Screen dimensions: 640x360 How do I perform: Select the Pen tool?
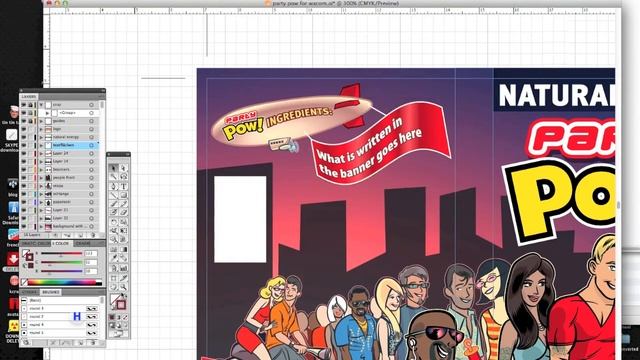114,186
